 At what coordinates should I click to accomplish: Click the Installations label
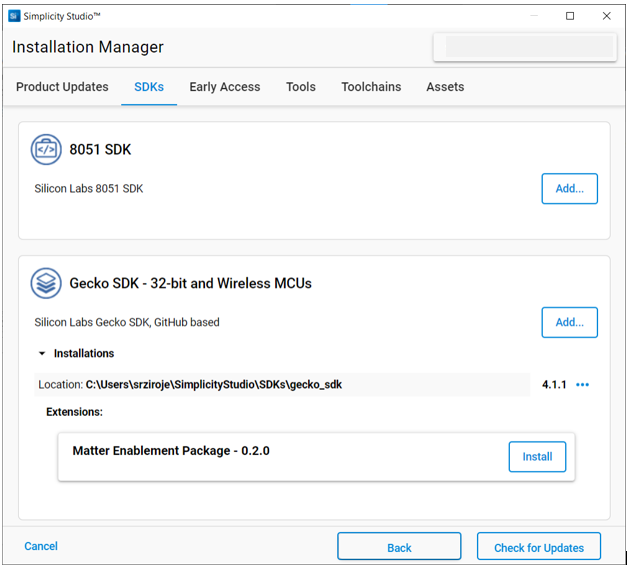(x=84, y=353)
